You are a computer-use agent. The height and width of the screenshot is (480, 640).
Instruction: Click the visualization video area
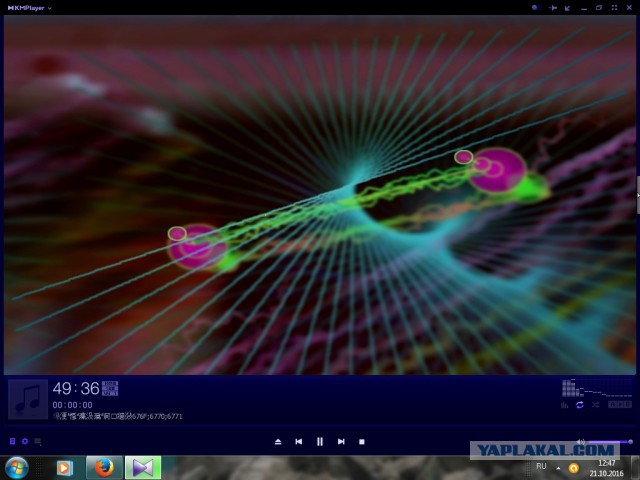coord(320,195)
